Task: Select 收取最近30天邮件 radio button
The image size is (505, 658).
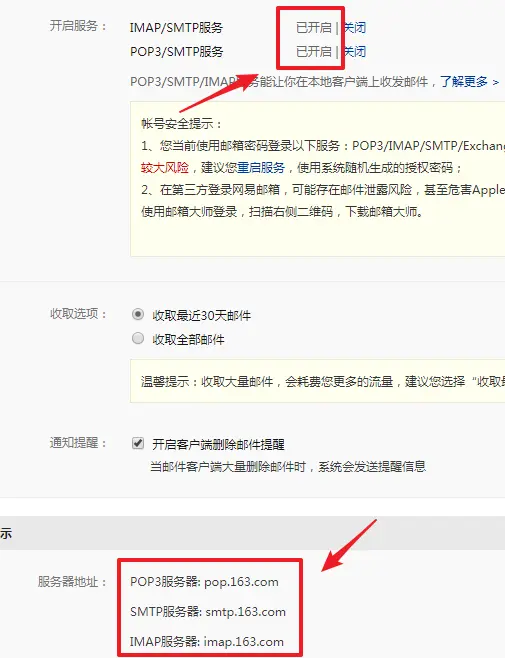Action: pos(138,314)
